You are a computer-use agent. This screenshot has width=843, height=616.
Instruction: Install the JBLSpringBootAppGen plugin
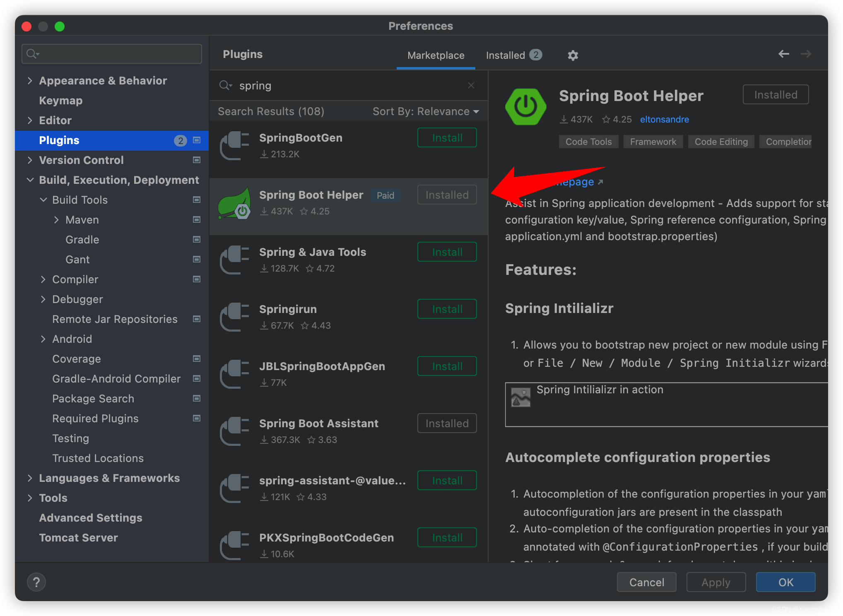[447, 366]
